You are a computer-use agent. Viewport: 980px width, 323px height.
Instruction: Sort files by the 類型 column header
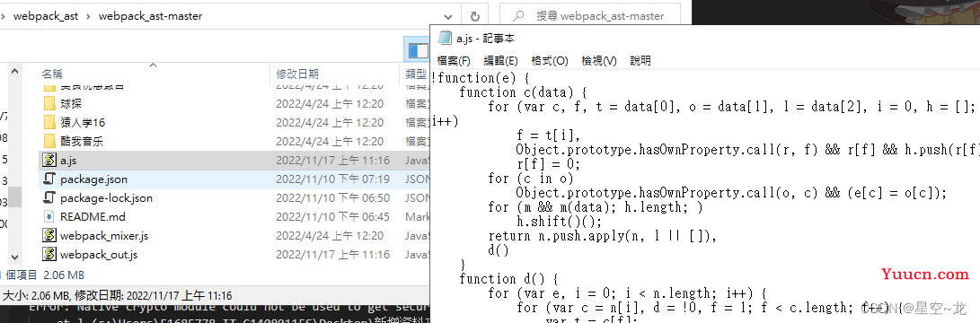pos(415,74)
